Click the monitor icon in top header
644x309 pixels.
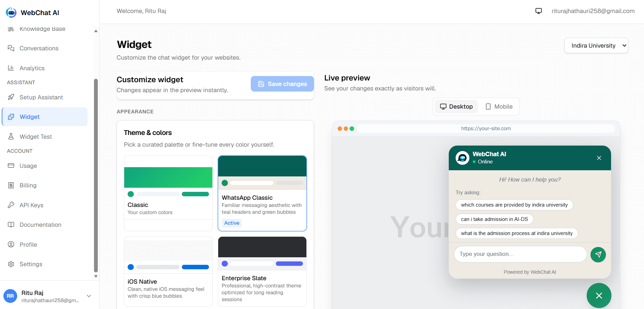point(539,11)
